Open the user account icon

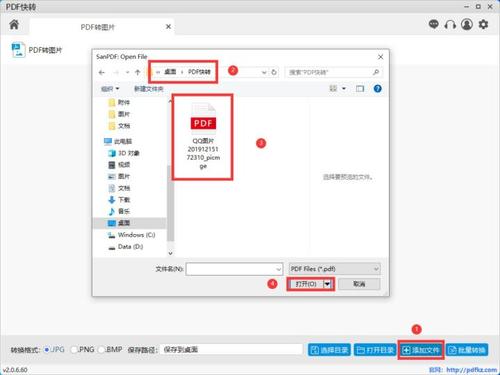pyautogui.click(x=467, y=24)
